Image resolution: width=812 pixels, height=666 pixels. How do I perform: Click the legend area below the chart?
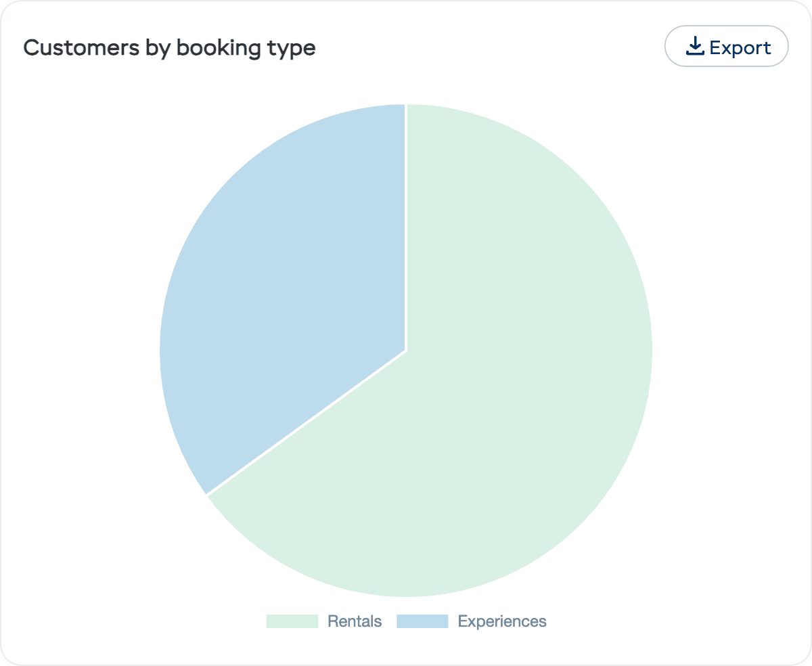pyautogui.click(x=406, y=621)
